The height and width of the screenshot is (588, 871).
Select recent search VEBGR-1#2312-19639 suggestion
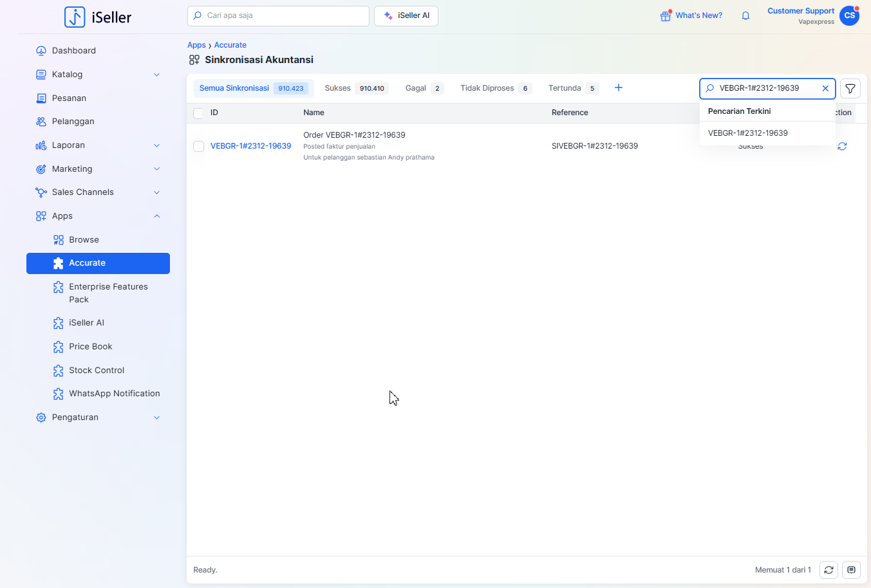(747, 133)
